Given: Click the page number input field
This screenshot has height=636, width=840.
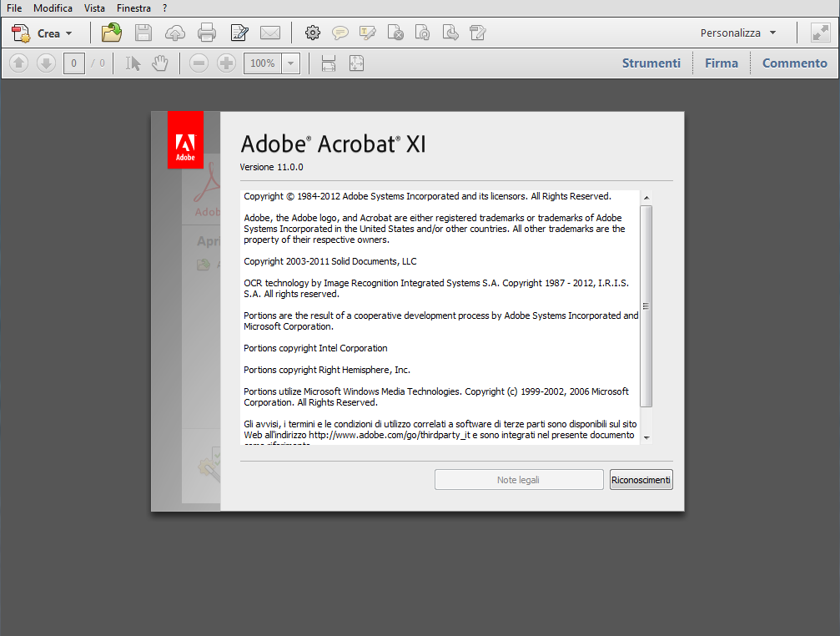Looking at the screenshot, I should coord(74,63).
